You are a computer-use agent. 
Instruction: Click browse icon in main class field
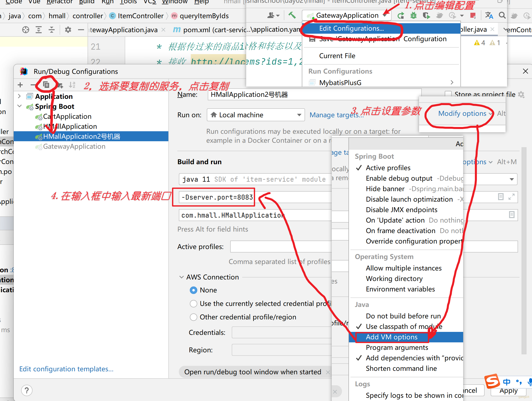tap(512, 215)
